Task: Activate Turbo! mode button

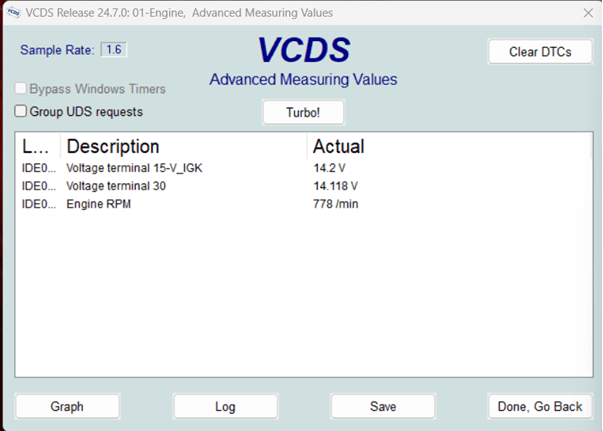Action: click(302, 112)
